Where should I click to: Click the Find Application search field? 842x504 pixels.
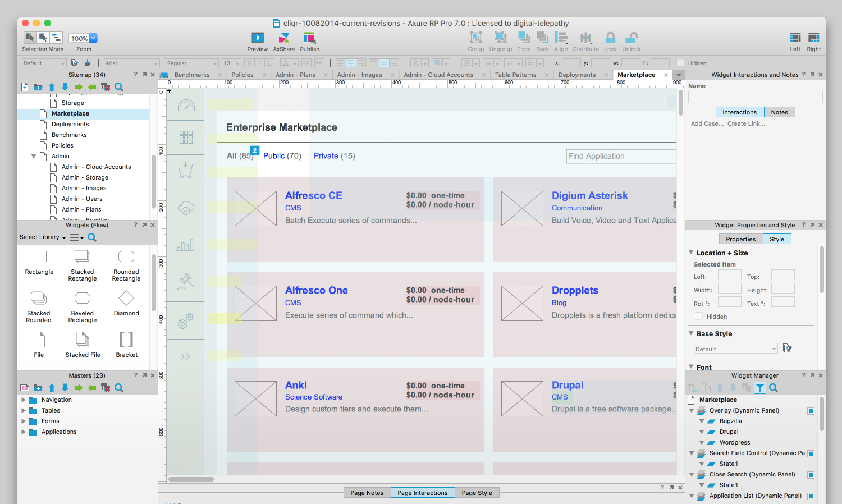621,156
